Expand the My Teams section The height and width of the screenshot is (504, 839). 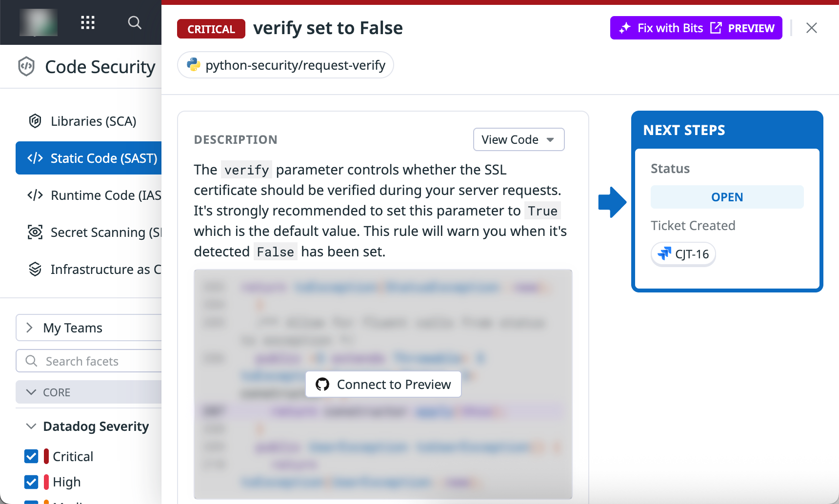[x=88, y=328]
